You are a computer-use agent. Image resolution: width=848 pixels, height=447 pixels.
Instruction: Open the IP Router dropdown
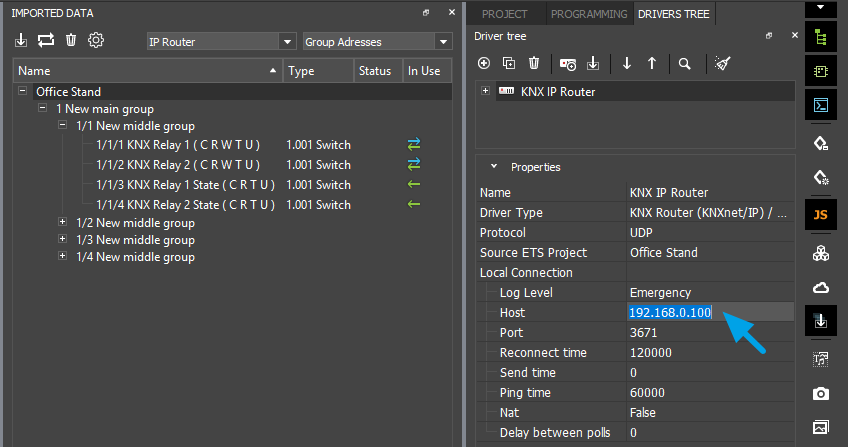(x=288, y=42)
